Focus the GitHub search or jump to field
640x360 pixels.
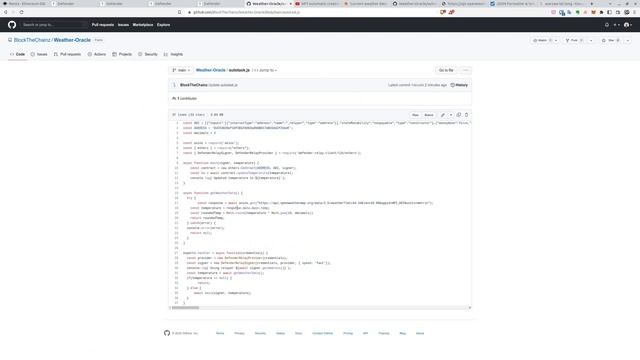point(54,25)
